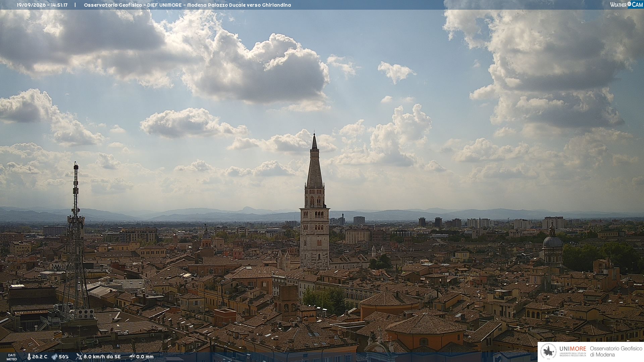Click the Osservatorio Geofisico DIEF UNIMORE title

click(x=133, y=5)
